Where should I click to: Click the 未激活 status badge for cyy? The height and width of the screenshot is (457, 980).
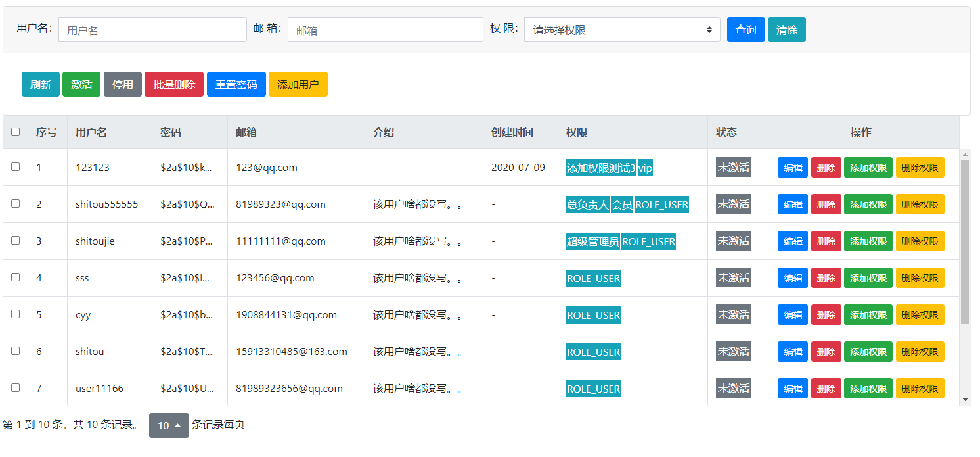click(734, 314)
